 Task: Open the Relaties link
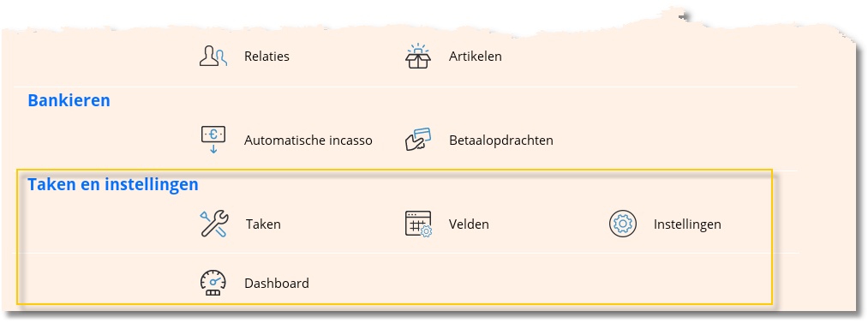[266, 57]
